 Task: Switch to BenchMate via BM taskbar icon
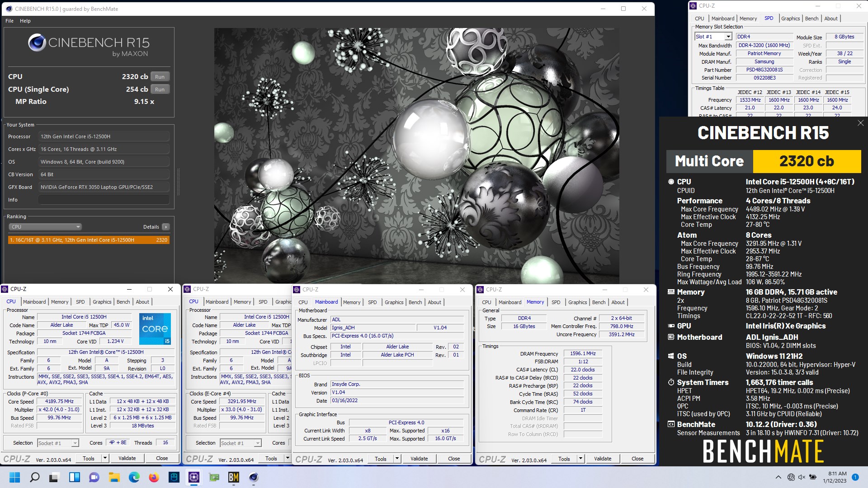pyautogui.click(x=234, y=477)
